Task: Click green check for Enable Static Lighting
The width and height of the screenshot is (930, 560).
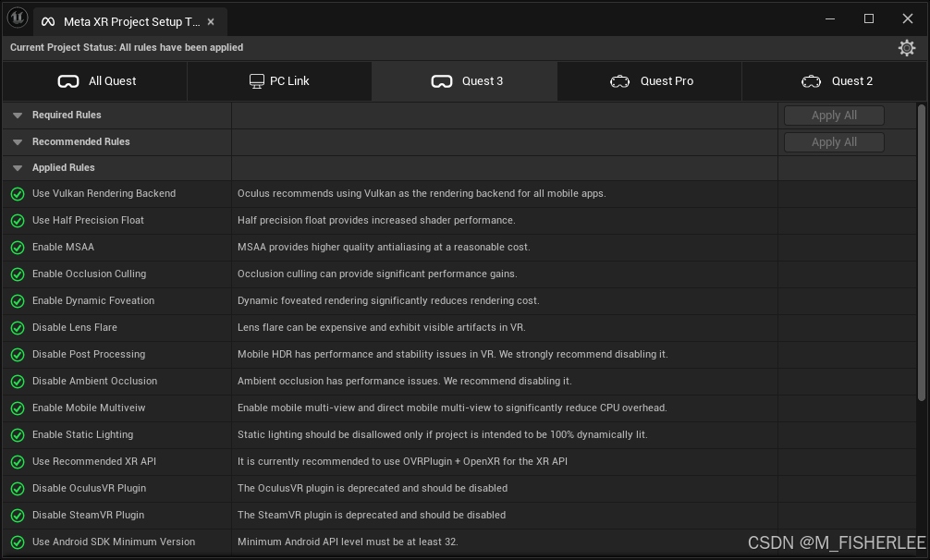Action: [x=18, y=435]
